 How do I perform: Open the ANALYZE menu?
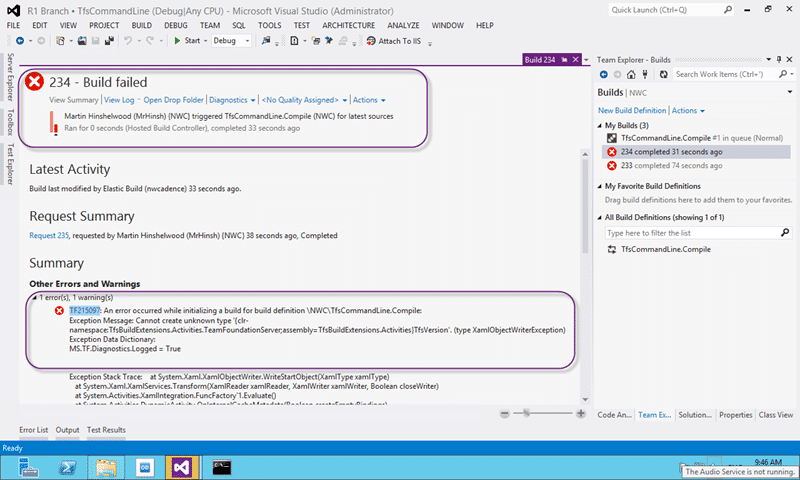coord(403,25)
